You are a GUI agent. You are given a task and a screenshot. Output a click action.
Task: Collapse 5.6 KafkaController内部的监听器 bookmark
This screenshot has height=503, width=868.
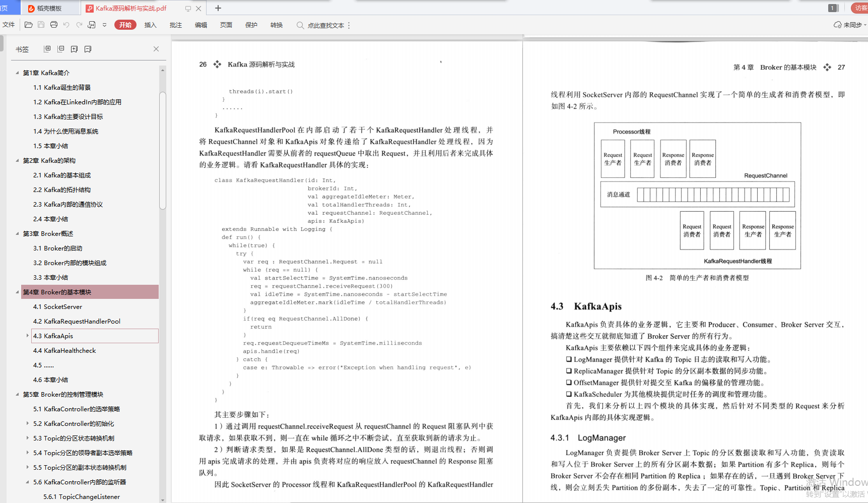pos(27,482)
